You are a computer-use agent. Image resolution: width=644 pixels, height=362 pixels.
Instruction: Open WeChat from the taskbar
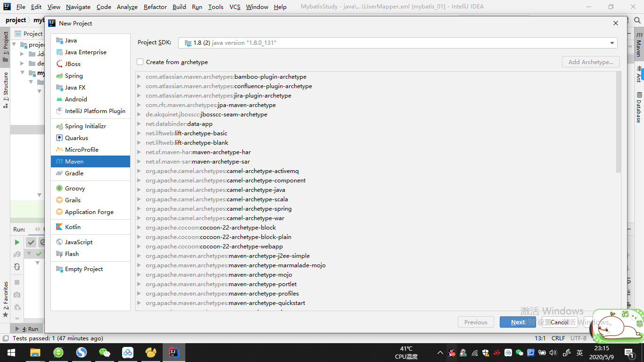(105, 353)
